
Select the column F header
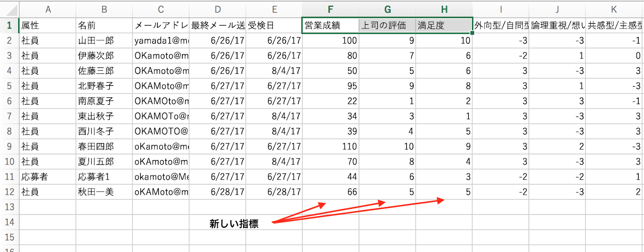[x=330, y=10]
